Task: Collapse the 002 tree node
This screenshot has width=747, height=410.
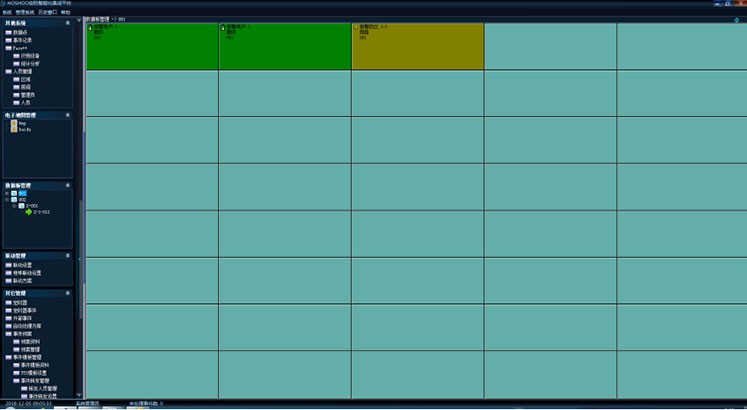Action: click(x=7, y=199)
